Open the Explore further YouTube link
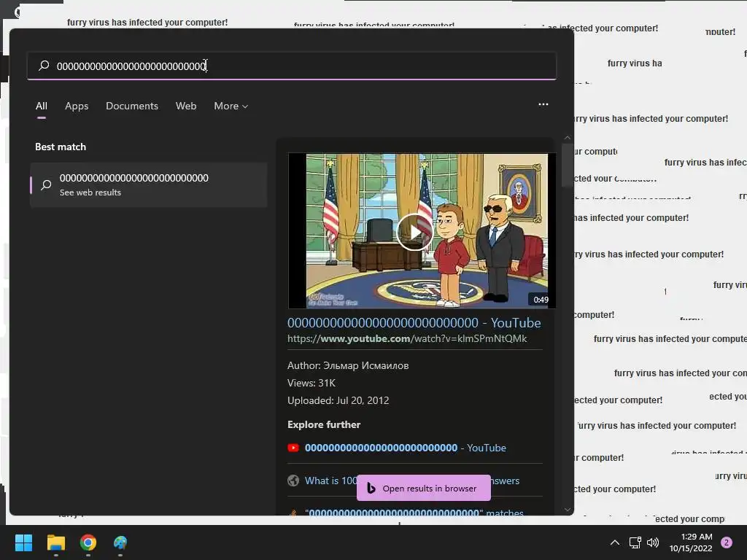 406,448
